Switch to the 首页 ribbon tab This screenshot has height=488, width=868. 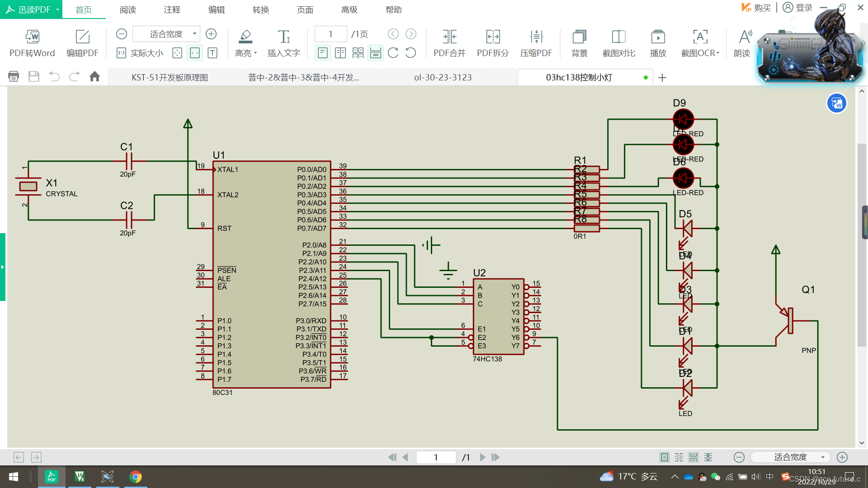pyautogui.click(x=84, y=9)
